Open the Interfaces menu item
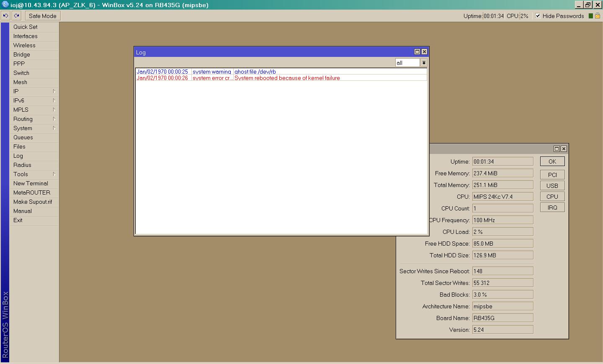Screen dimensions: 603x364 pyautogui.click(x=34, y=36)
